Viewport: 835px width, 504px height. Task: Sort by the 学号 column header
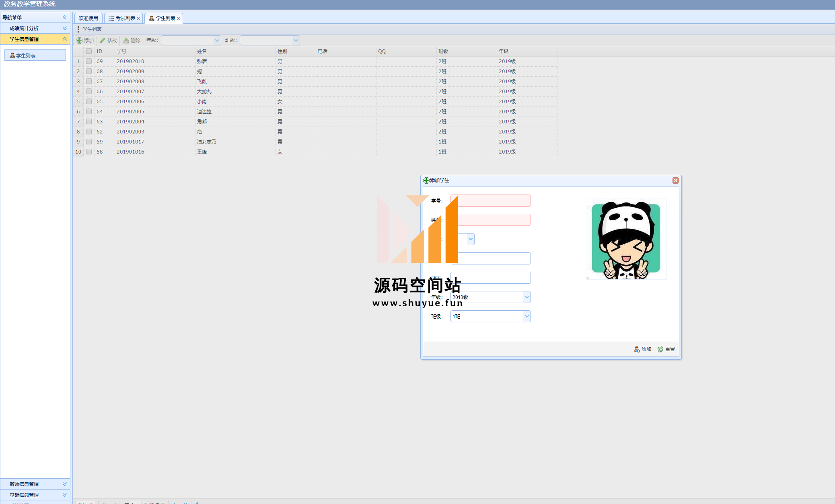coord(155,51)
